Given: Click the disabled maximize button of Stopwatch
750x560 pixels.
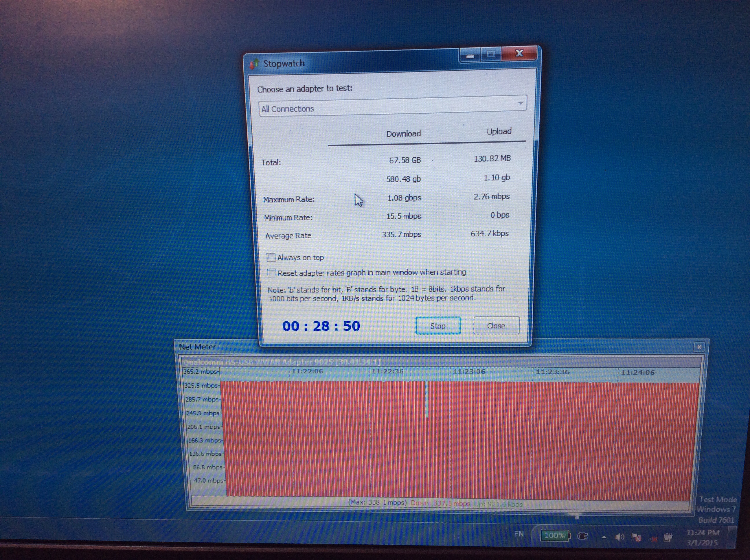Looking at the screenshot, I should pyautogui.click(x=491, y=54).
